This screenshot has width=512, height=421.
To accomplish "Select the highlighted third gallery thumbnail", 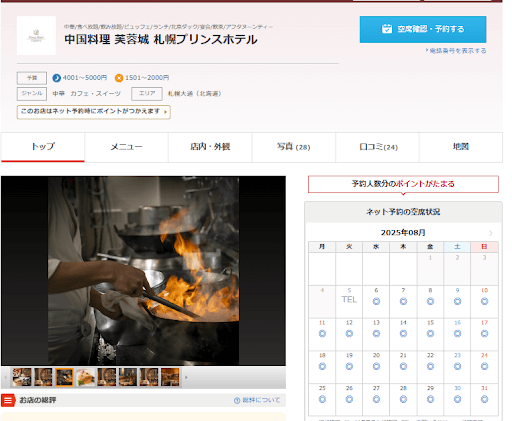I will tap(64, 377).
